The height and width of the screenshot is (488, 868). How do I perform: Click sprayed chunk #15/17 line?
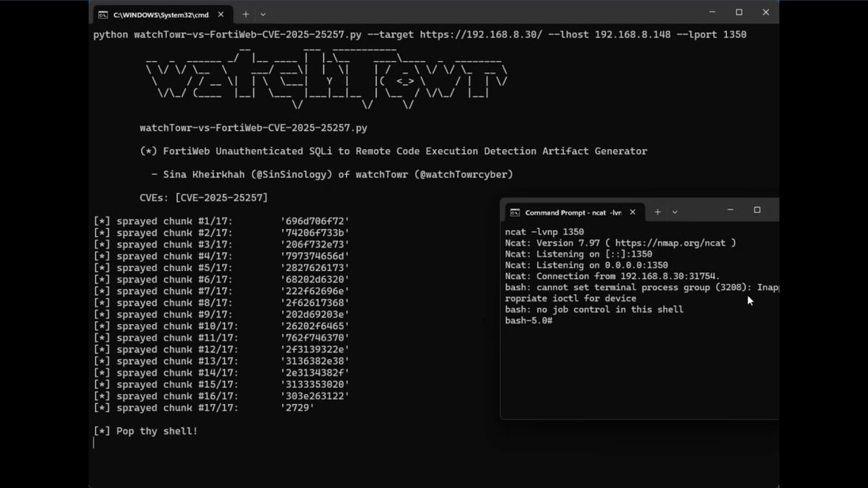[221, 385]
